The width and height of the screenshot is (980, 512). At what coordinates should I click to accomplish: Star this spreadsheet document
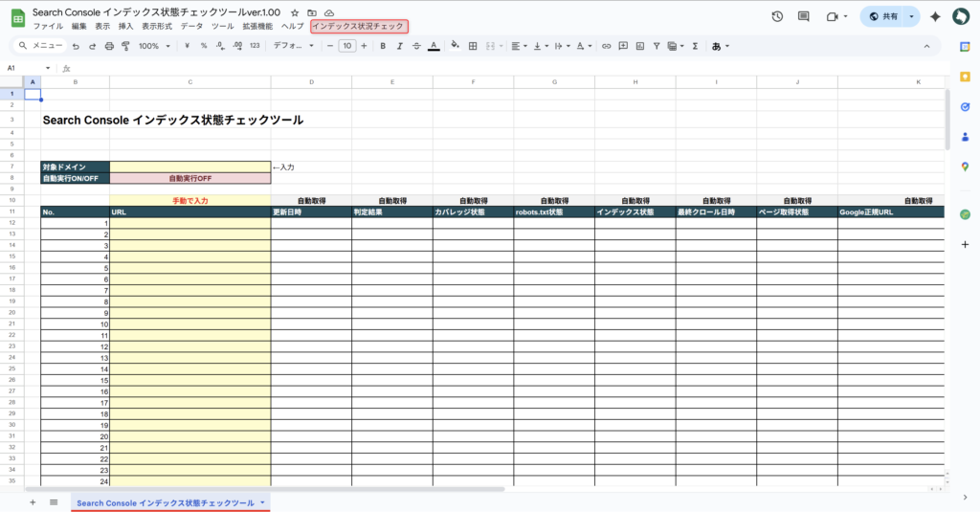click(x=295, y=12)
